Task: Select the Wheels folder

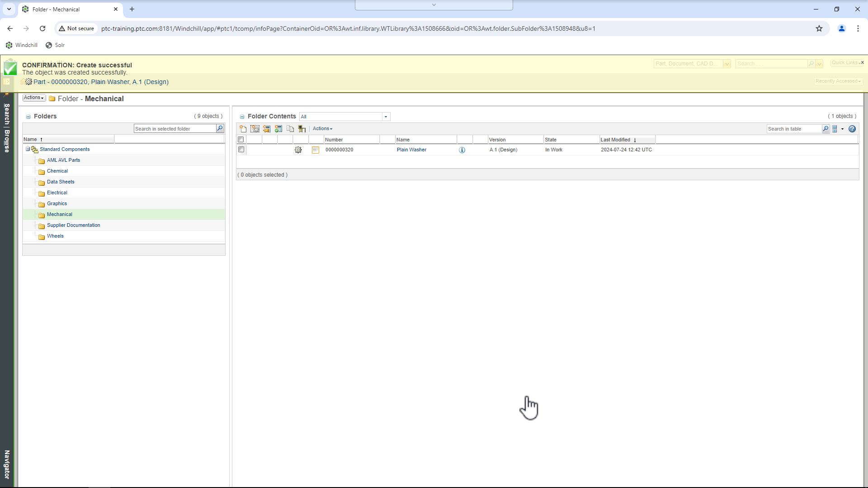Action: pyautogui.click(x=55, y=236)
